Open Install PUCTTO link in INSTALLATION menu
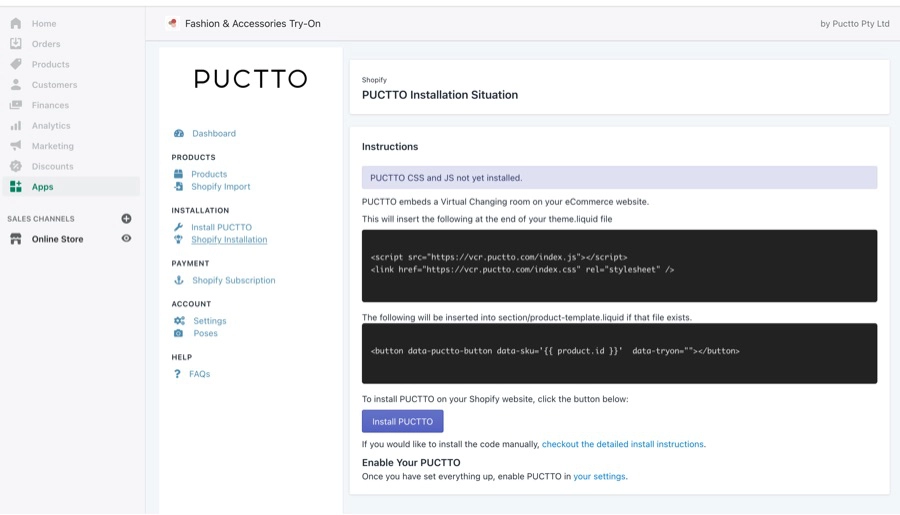900x515 pixels. point(222,227)
